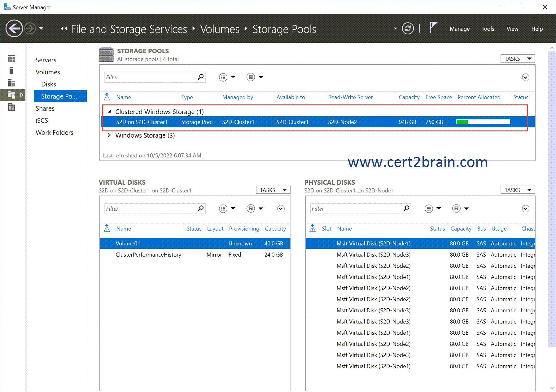
Task: Select Disks in navigation pane
Action: click(49, 84)
